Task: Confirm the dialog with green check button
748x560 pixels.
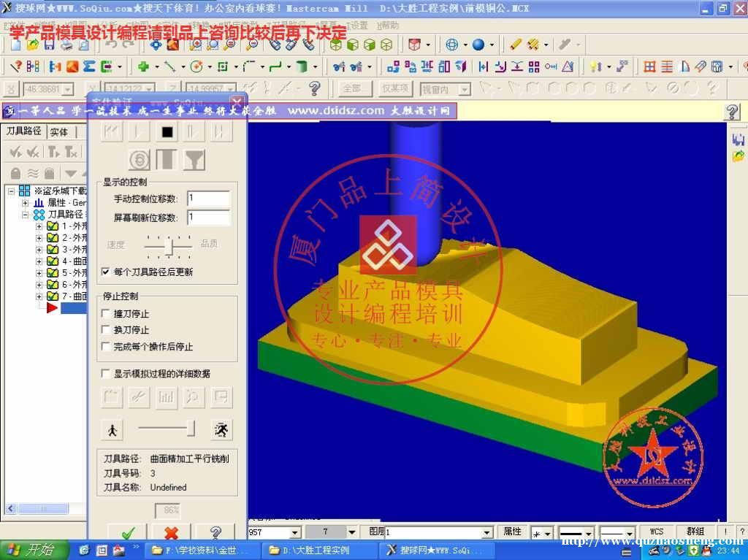Action: [128, 532]
